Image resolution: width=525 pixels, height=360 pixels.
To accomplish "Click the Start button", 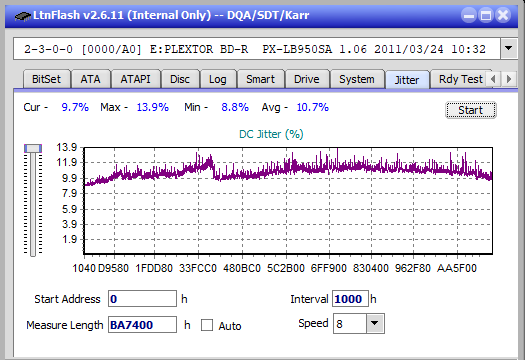I will pyautogui.click(x=470, y=110).
